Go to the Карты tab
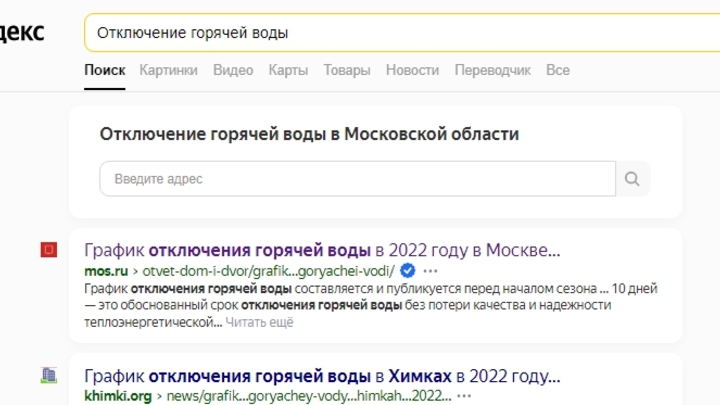This screenshot has height=405, width=720. click(288, 70)
